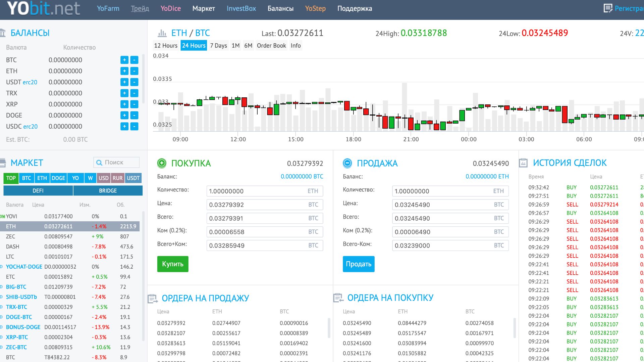Click the buy Цена price field
Viewport: 644px width, 362px height.
(265, 205)
